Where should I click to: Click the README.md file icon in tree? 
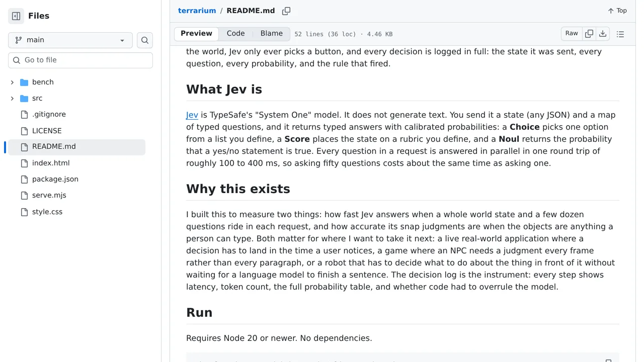(x=24, y=147)
